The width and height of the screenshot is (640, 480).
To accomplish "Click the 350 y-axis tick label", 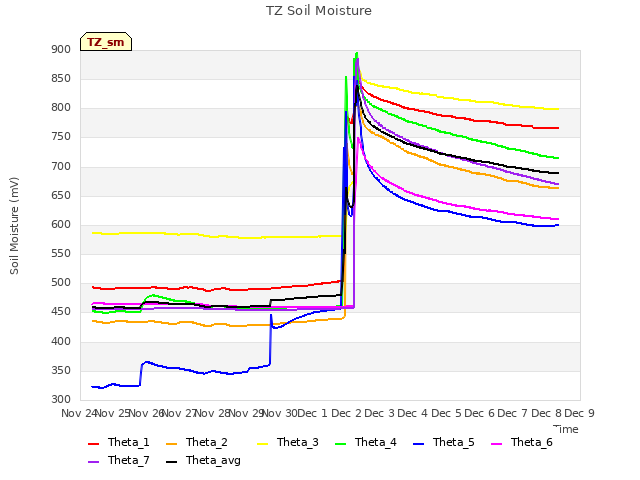I will coord(61,371).
